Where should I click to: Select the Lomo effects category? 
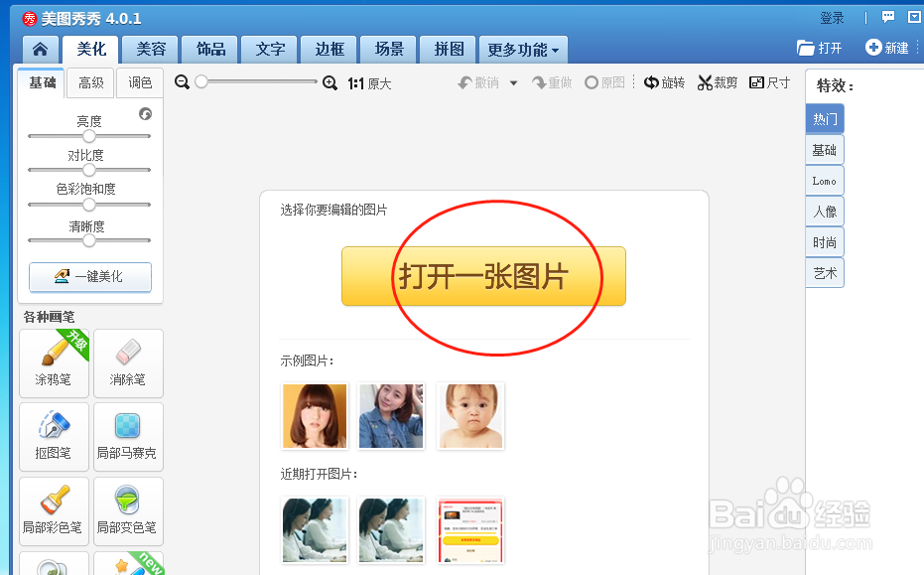(x=825, y=181)
